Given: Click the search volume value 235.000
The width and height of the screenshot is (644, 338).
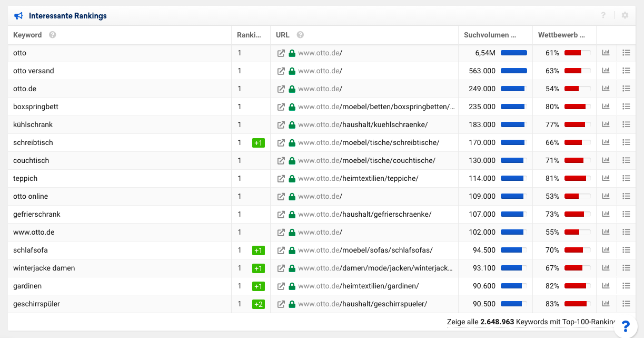Looking at the screenshot, I should tap(482, 107).
